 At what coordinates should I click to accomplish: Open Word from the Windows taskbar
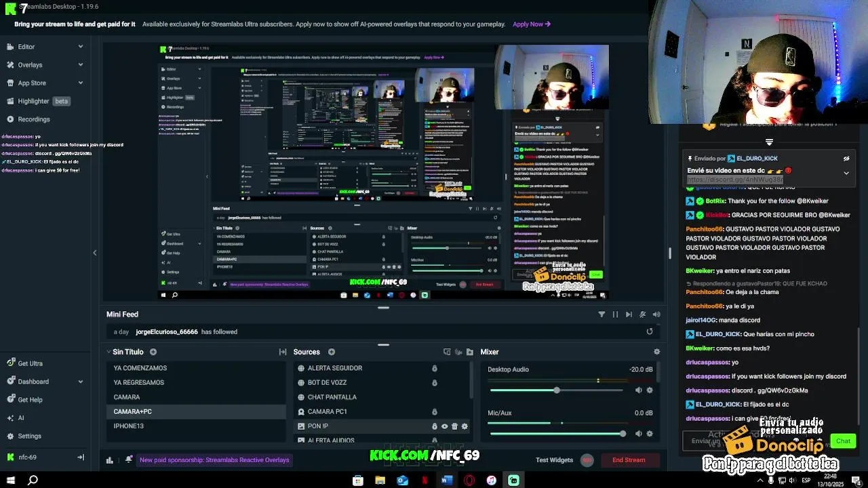pos(447,481)
